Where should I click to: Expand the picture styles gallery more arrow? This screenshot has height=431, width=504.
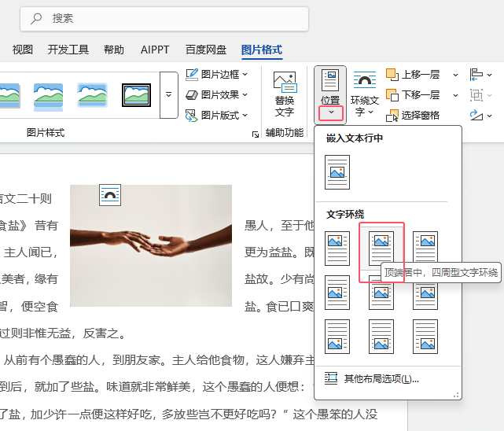coord(169,95)
